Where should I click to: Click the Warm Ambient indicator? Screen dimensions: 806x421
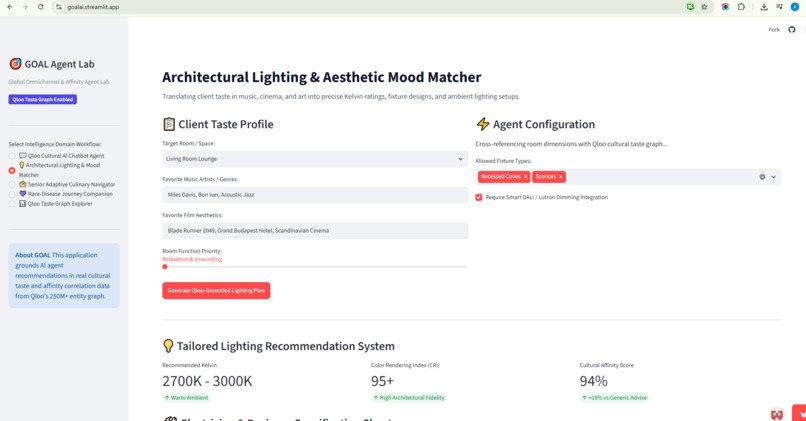coord(186,398)
